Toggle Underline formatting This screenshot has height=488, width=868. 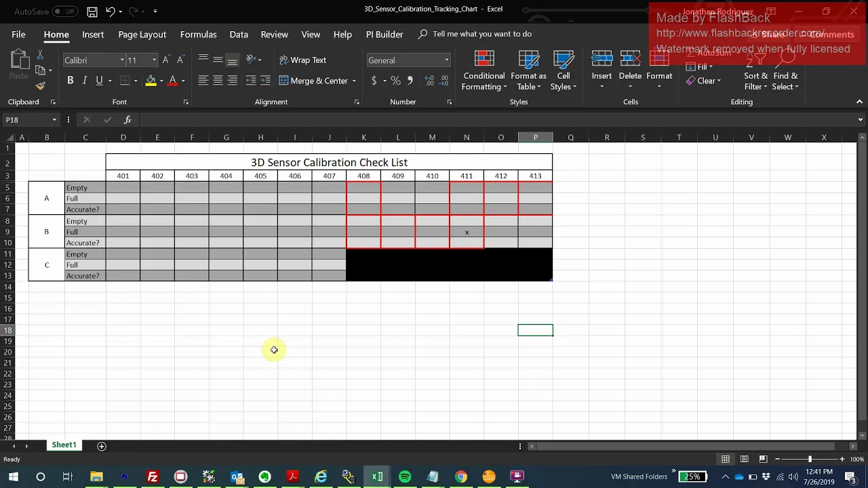[99, 81]
